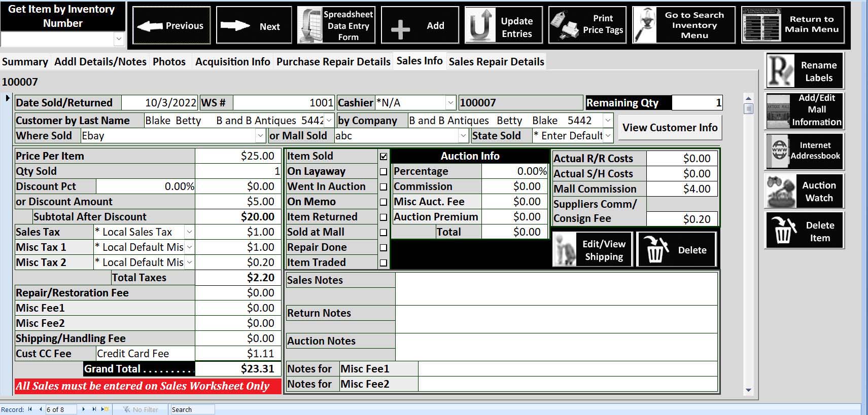Open the Add/Edit Mall Information icon
868x415 pixels.
click(778, 110)
